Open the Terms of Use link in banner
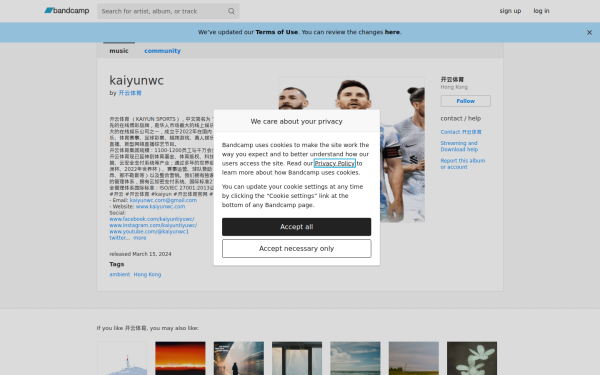Screen dimensions: 600x375 276,32
